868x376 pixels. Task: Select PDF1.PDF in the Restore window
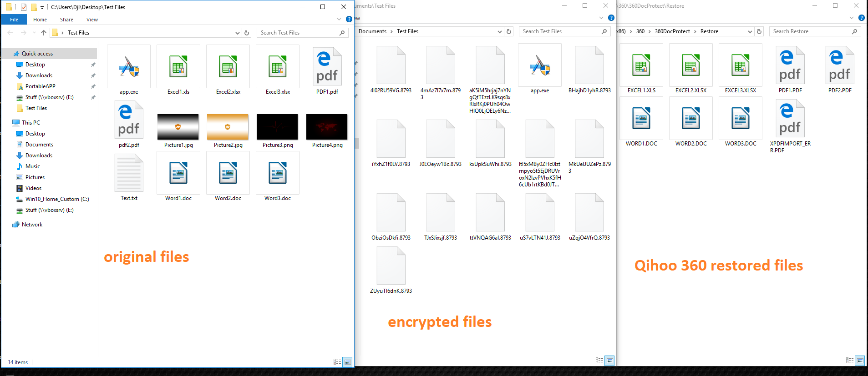click(x=790, y=69)
